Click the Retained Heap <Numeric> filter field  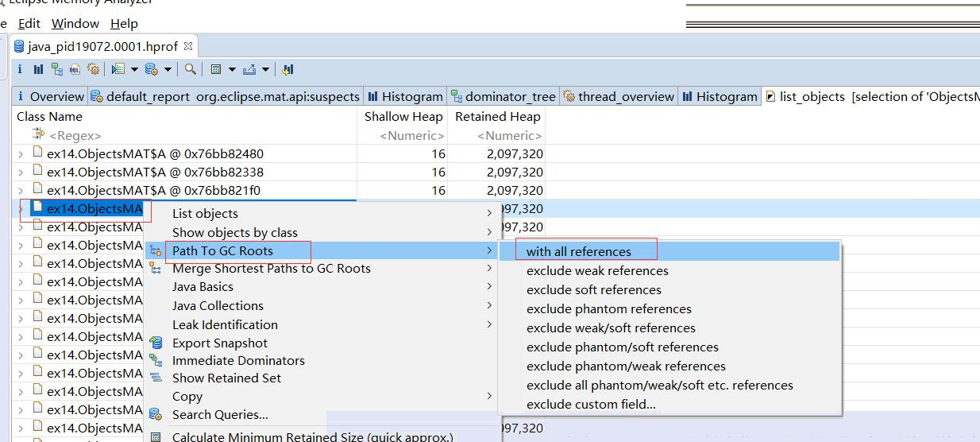pyautogui.click(x=497, y=135)
